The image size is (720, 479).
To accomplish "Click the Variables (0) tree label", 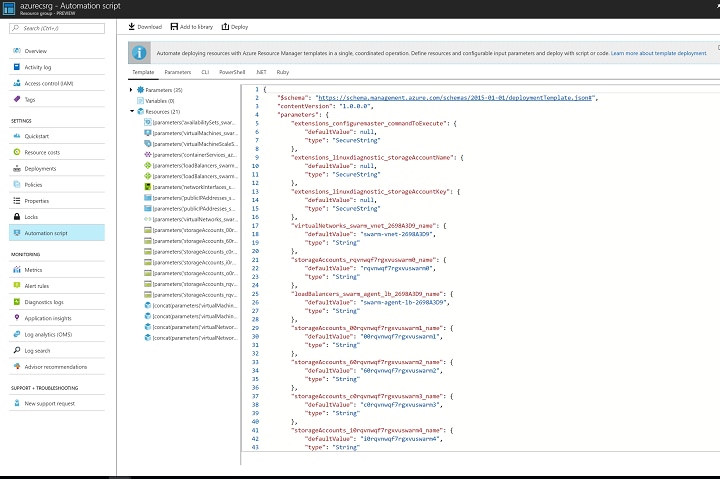I will tap(160, 101).
